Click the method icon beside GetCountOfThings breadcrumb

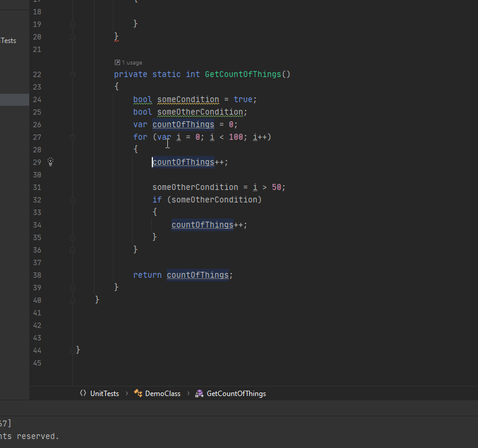(198, 393)
